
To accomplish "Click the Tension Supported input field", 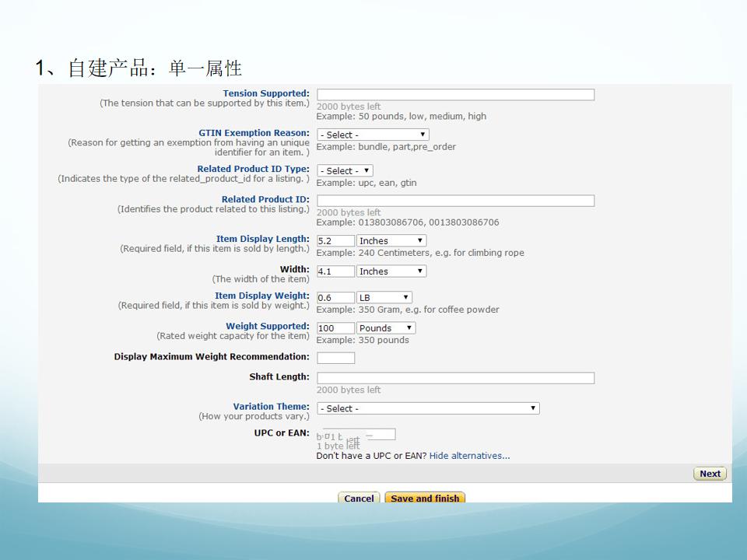I will point(455,94).
